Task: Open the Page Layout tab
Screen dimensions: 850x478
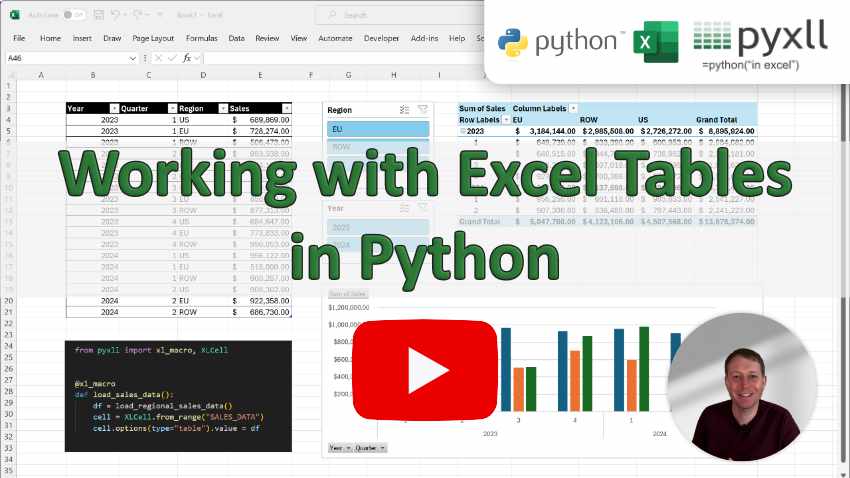Action: coord(153,38)
